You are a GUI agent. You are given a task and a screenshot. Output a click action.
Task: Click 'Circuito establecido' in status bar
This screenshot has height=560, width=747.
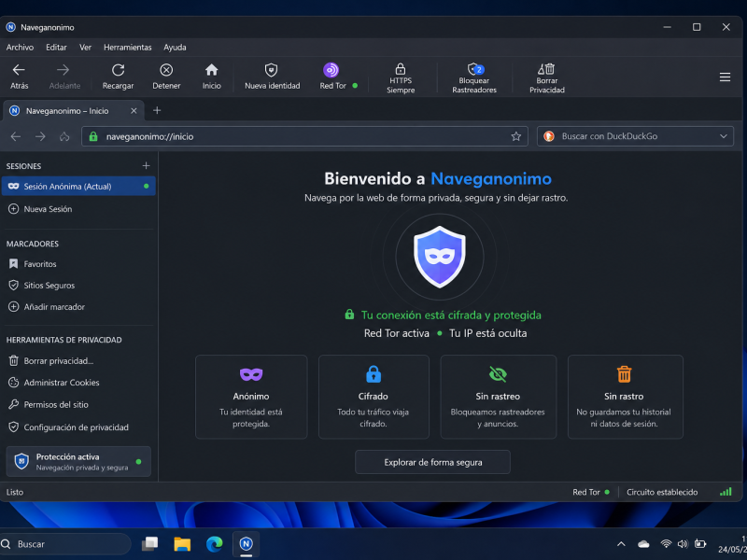click(x=662, y=492)
